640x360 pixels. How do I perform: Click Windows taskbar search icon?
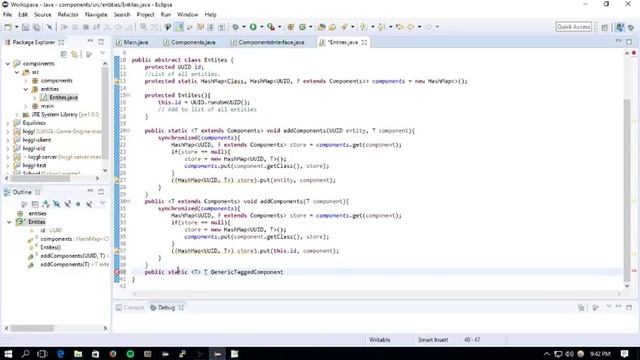pos(25,353)
